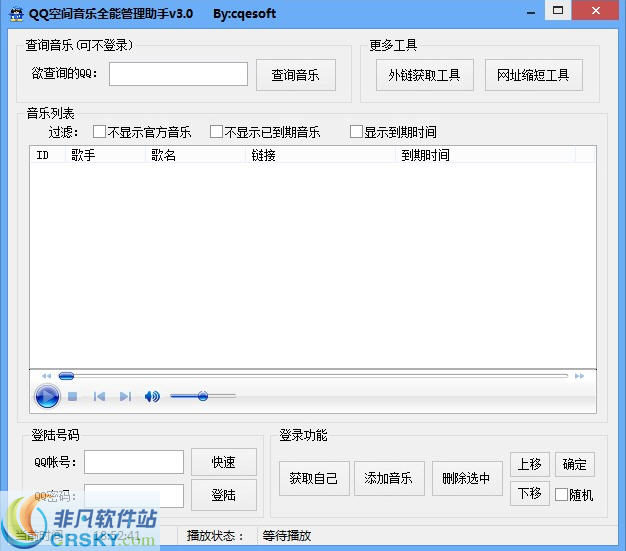Focus the QQ密码 input field
The image size is (626, 551).
click(134, 496)
